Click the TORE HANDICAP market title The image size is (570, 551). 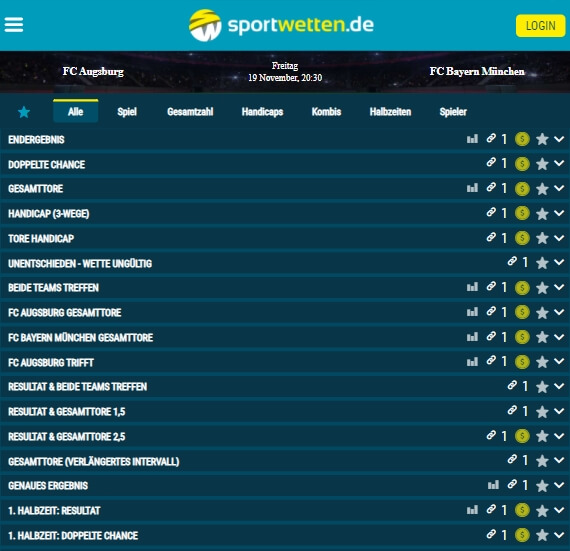coord(41,238)
